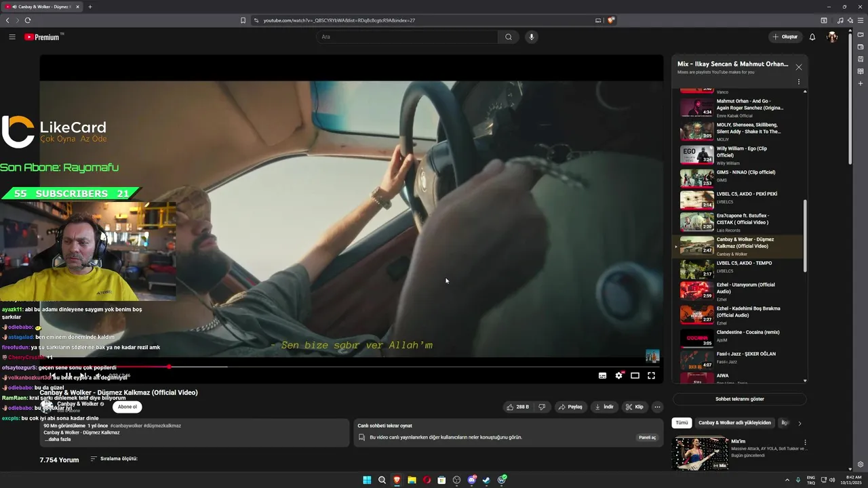Open the account avatar menu
Image resolution: width=868 pixels, height=488 pixels.
[x=832, y=37]
